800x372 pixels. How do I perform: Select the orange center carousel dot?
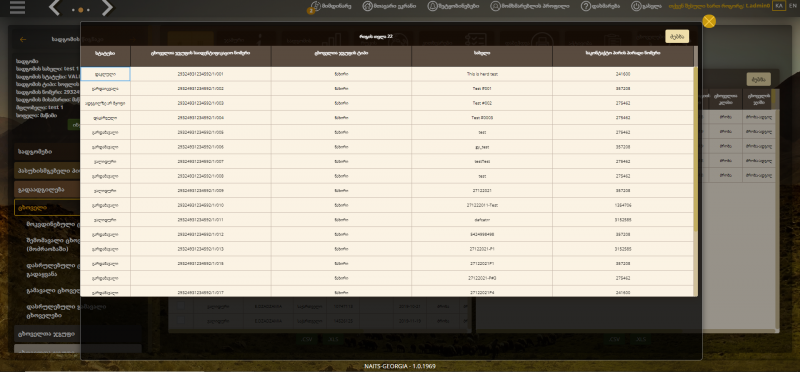[81, 10]
